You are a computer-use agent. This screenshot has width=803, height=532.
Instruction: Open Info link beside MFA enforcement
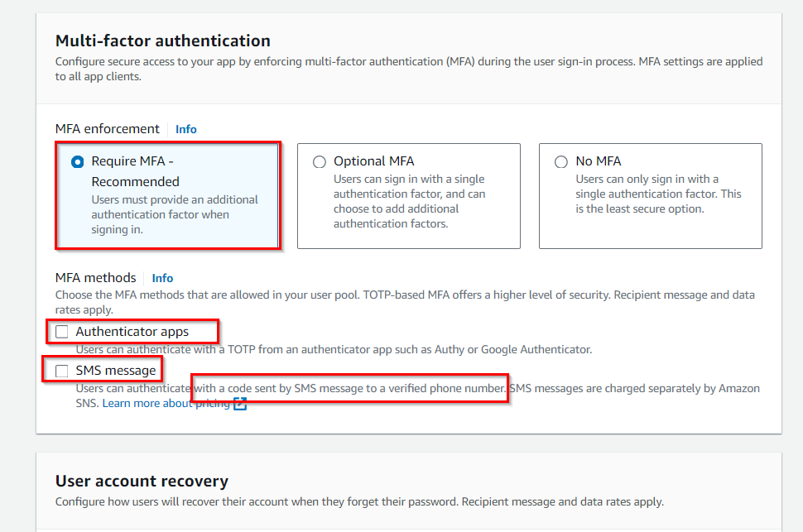186,129
